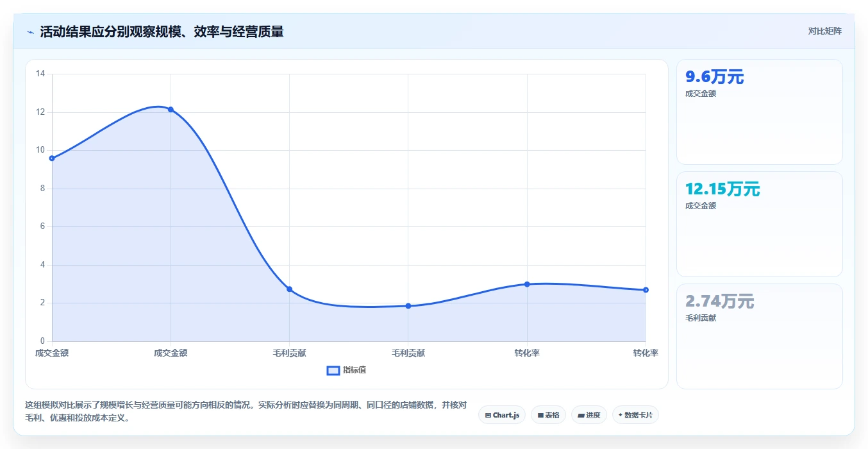
Task: Click the title 活动结果应分别观察规模、效率与经营质量
Action: click(x=162, y=31)
